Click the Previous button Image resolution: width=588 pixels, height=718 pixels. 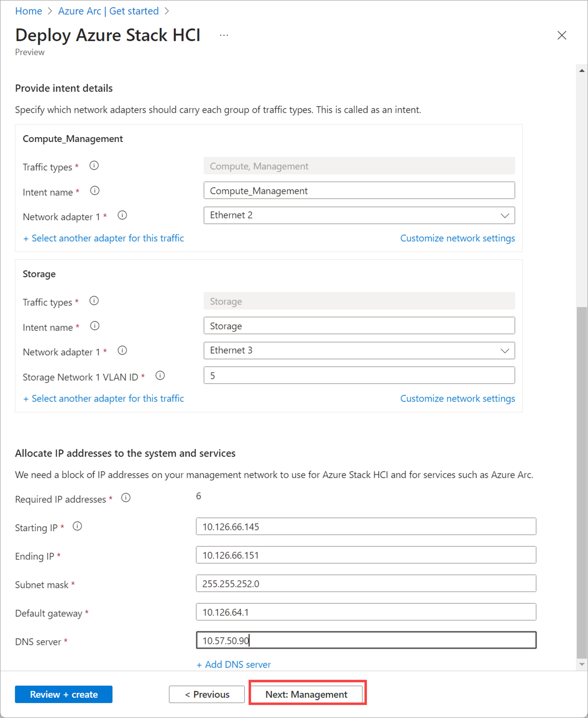(x=207, y=694)
